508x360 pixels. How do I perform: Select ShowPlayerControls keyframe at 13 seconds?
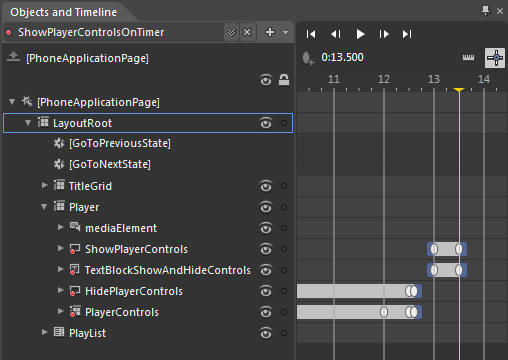tap(434, 249)
